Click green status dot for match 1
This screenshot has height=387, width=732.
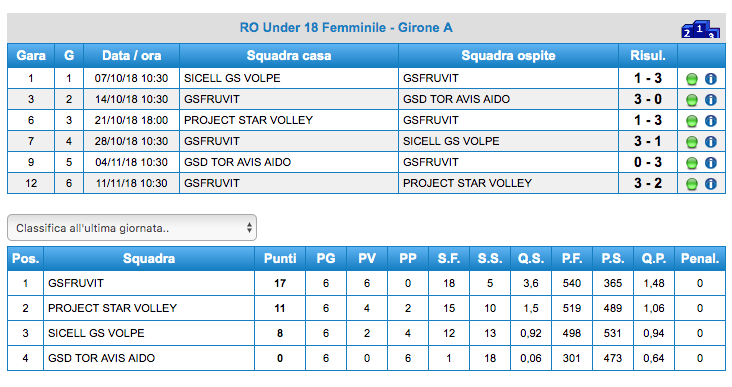click(x=692, y=79)
